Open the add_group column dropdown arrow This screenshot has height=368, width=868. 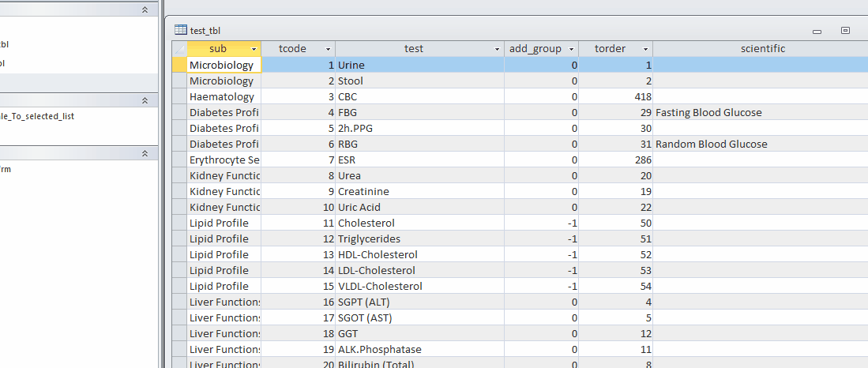[x=571, y=49]
